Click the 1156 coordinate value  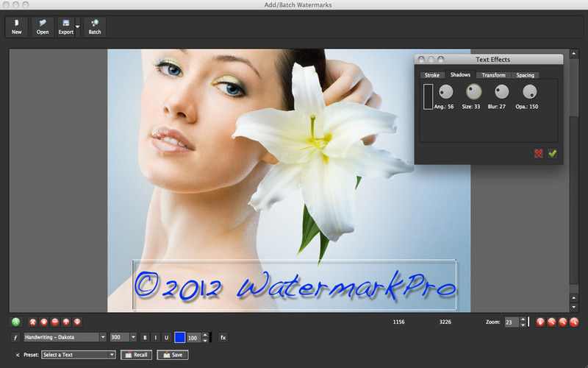(398, 322)
